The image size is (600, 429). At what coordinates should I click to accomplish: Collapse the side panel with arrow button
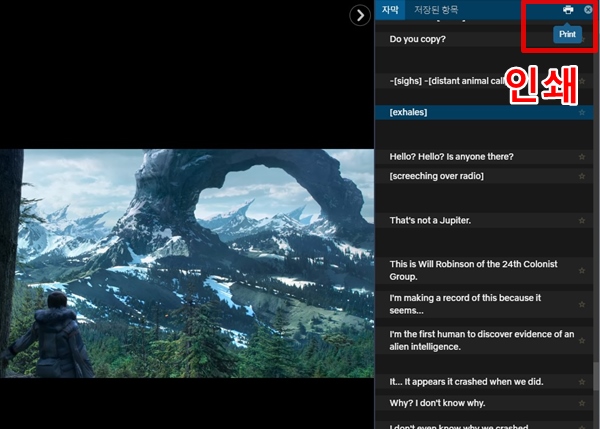360,15
